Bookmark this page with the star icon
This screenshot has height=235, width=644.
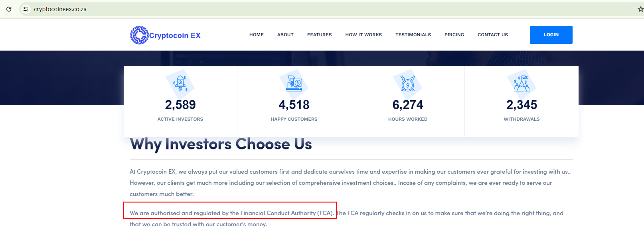tap(640, 9)
